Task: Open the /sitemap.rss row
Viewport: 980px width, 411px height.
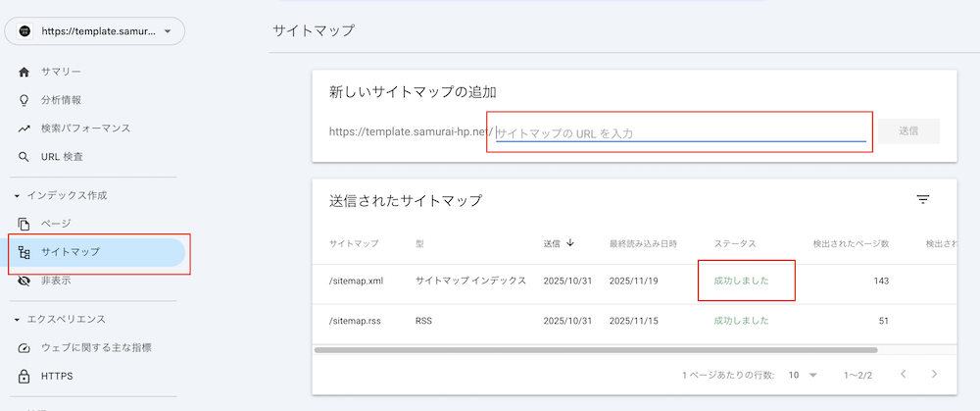Action: pos(634,321)
